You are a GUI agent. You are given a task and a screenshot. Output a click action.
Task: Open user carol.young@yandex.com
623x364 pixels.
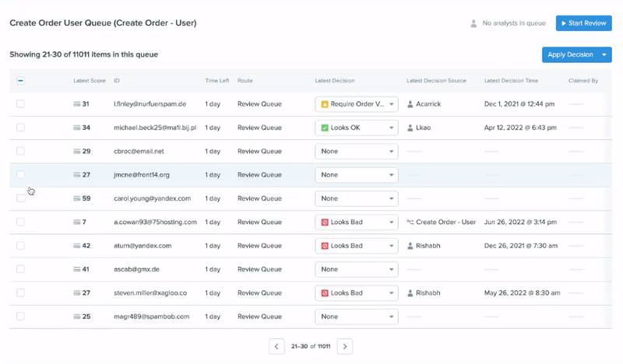[x=152, y=198]
